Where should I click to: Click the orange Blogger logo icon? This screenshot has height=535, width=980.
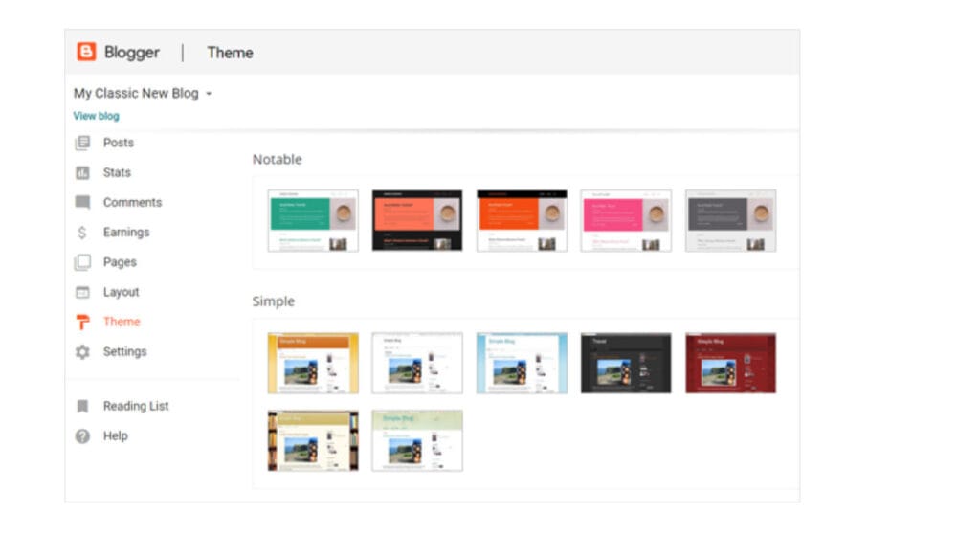click(86, 52)
